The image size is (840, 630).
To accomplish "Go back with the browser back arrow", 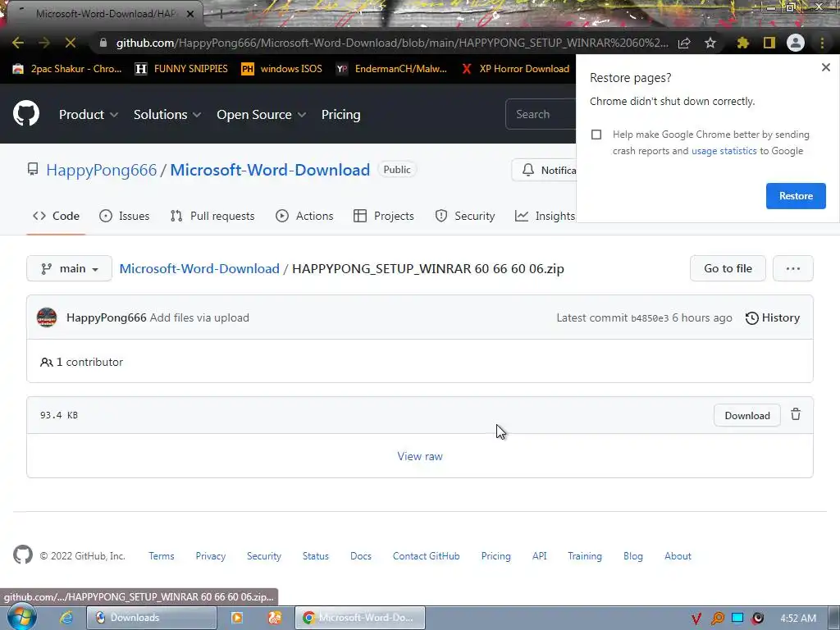I will coord(18,43).
